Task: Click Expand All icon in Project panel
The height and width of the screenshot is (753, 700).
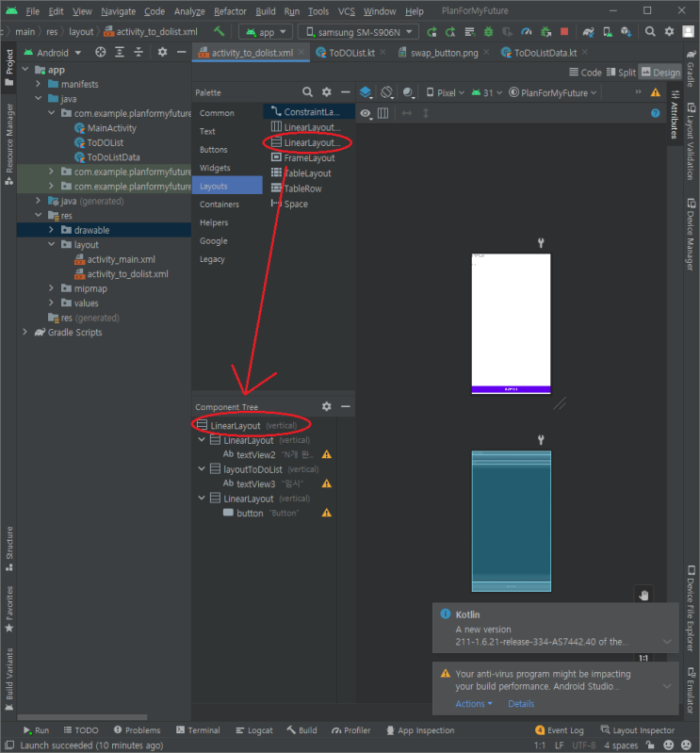Action: point(120,52)
